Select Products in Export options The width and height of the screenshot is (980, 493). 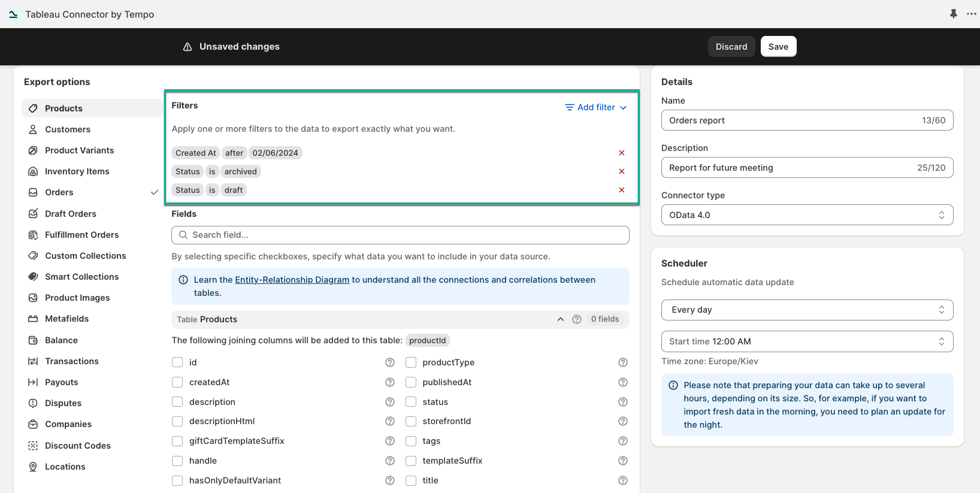click(92, 108)
